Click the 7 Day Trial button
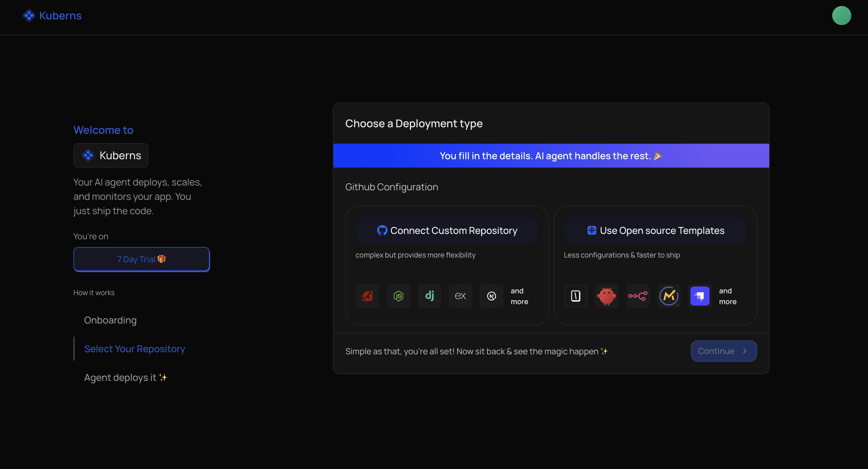This screenshot has height=469, width=868. tap(141, 259)
